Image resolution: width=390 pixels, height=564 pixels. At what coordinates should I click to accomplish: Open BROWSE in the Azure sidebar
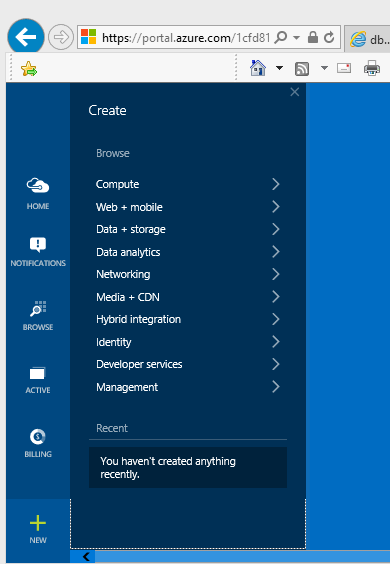pyautogui.click(x=38, y=316)
